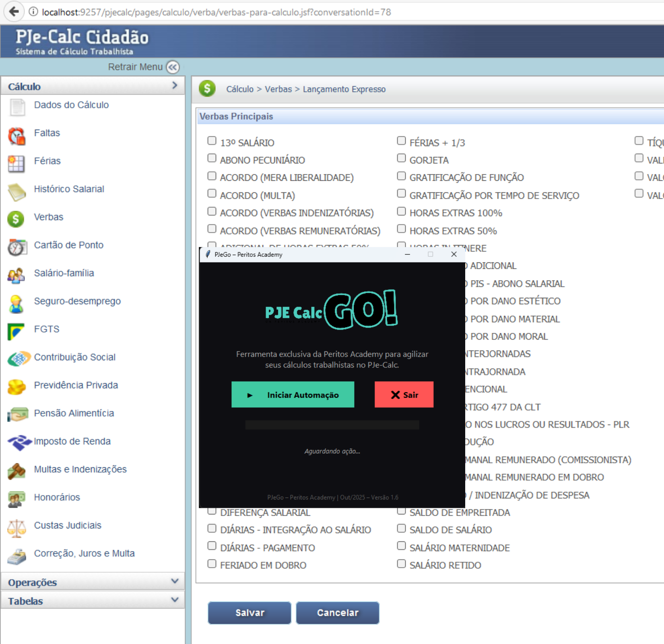The height and width of the screenshot is (644, 664).
Task: Select the Cartão de Ponto clock icon
Action: 16,248
